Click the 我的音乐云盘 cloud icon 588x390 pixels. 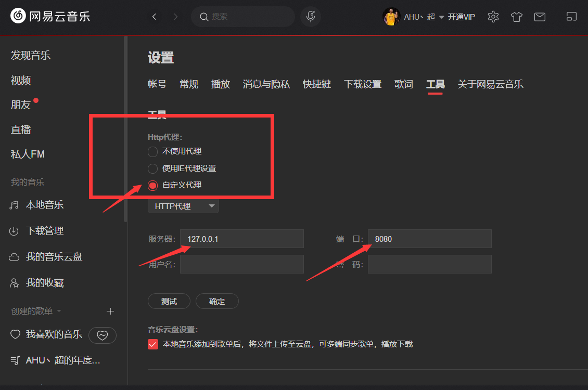coord(14,257)
